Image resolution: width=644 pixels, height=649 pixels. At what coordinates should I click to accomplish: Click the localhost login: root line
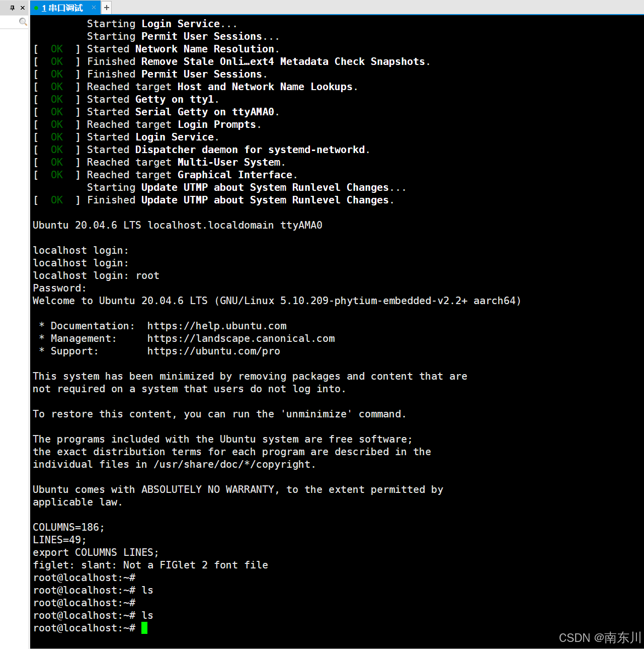coord(96,275)
